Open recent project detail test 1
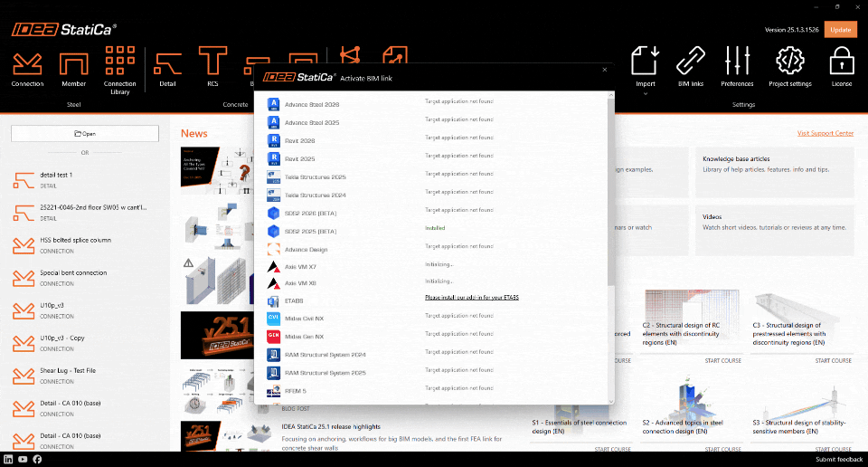Viewport: 868px width, 467px height. click(85, 180)
